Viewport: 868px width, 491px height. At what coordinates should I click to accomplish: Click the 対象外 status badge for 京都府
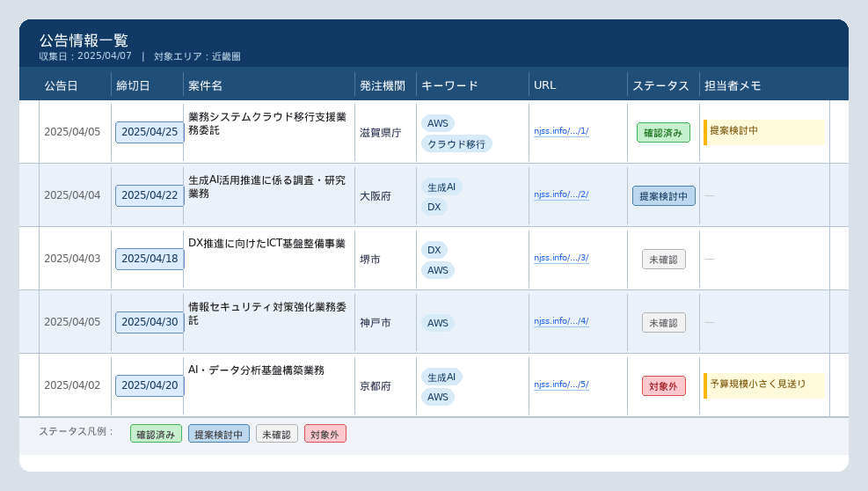tap(664, 385)
